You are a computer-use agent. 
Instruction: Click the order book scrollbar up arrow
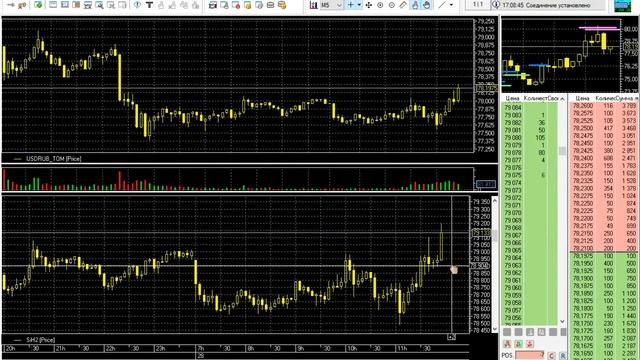click(x=562, y=99)
